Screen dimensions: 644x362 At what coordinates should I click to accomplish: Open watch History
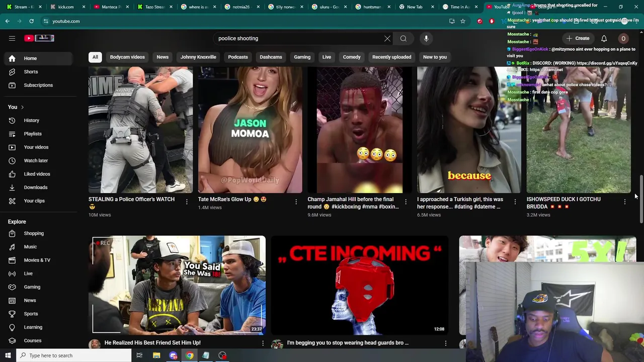coord(38,121)
